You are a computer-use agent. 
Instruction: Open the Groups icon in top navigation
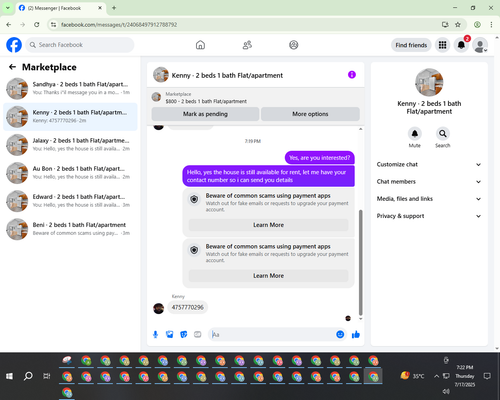coord(294,45)
